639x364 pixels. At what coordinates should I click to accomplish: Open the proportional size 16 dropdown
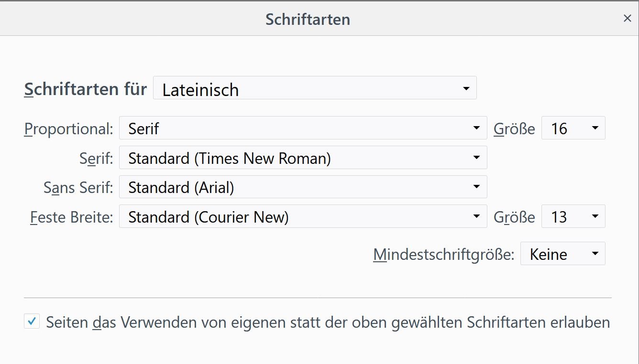pos(573,128)
